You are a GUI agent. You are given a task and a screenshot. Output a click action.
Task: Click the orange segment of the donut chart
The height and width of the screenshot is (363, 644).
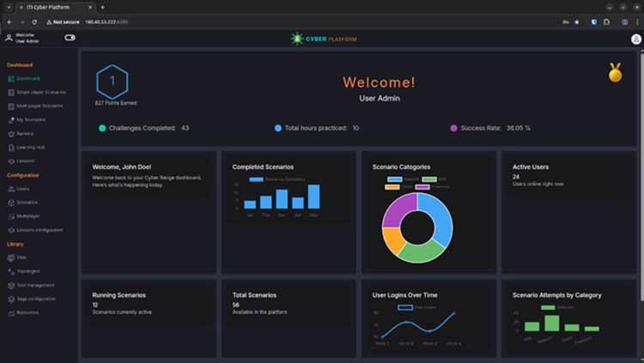pos(393,239)
